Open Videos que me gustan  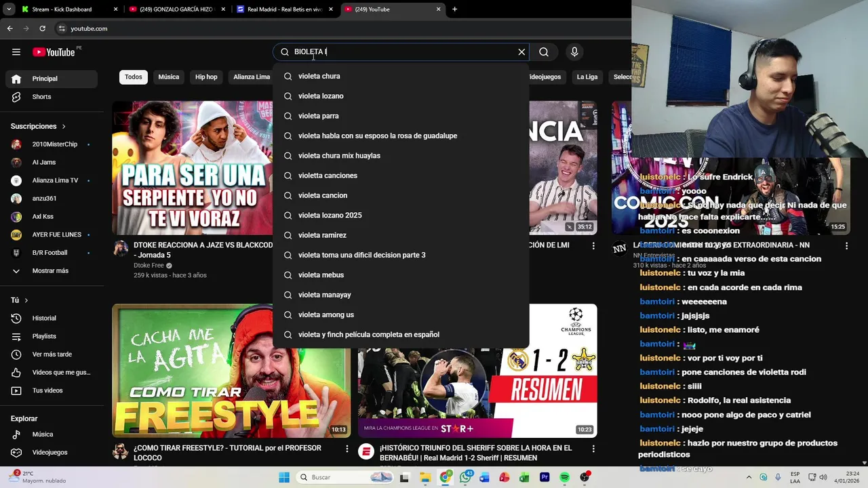click(x=52, y=373)
